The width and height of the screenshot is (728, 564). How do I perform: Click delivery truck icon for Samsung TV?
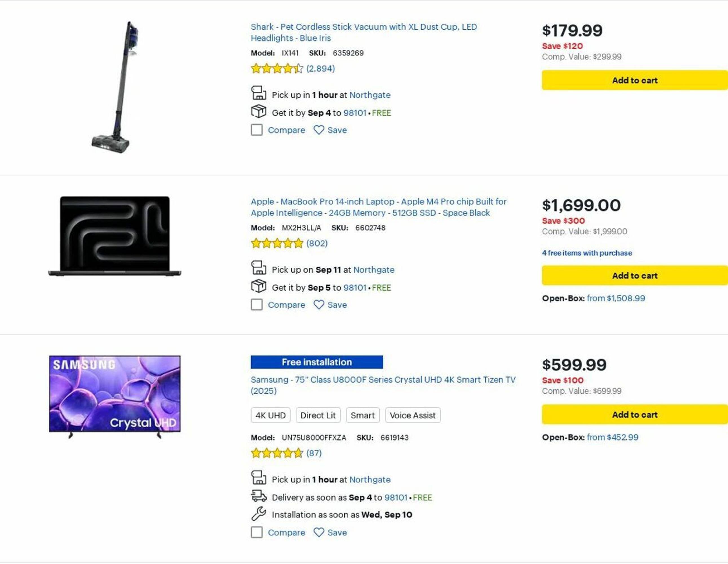258,496
